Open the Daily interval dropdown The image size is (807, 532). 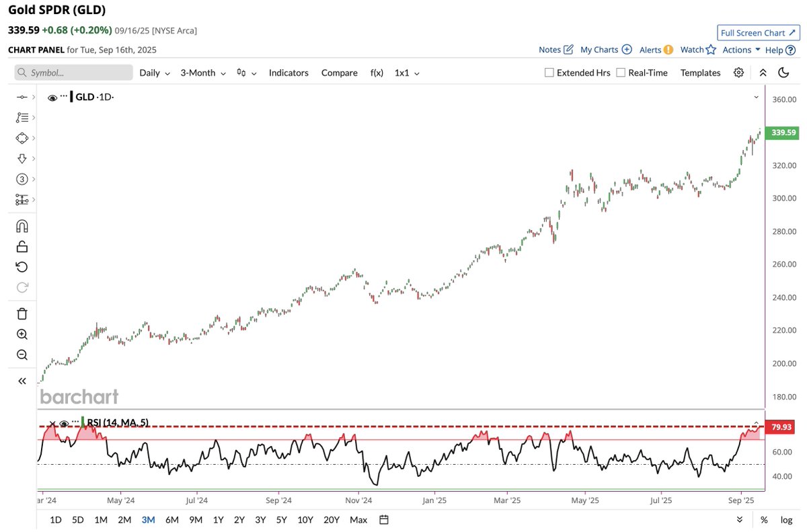click(x=155, y=73)
